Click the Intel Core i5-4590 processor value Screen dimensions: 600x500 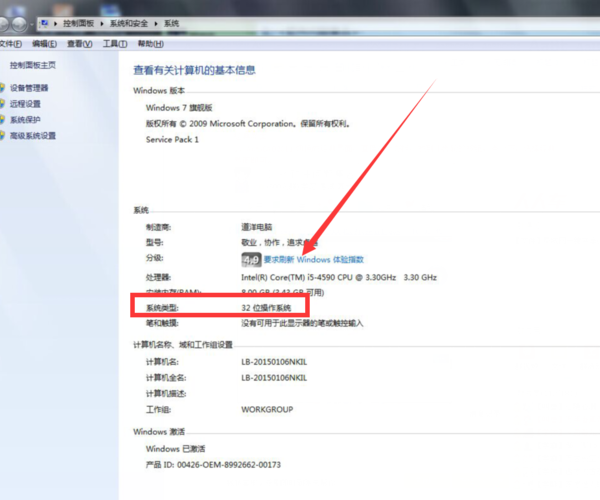(339, 277)
